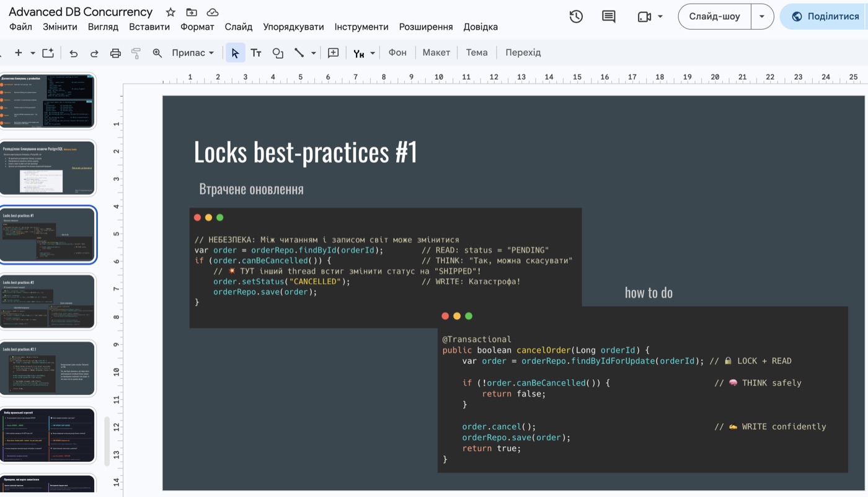Choose the Select cursor tool
The image size is (868, 497).
(x=235, y=53)
